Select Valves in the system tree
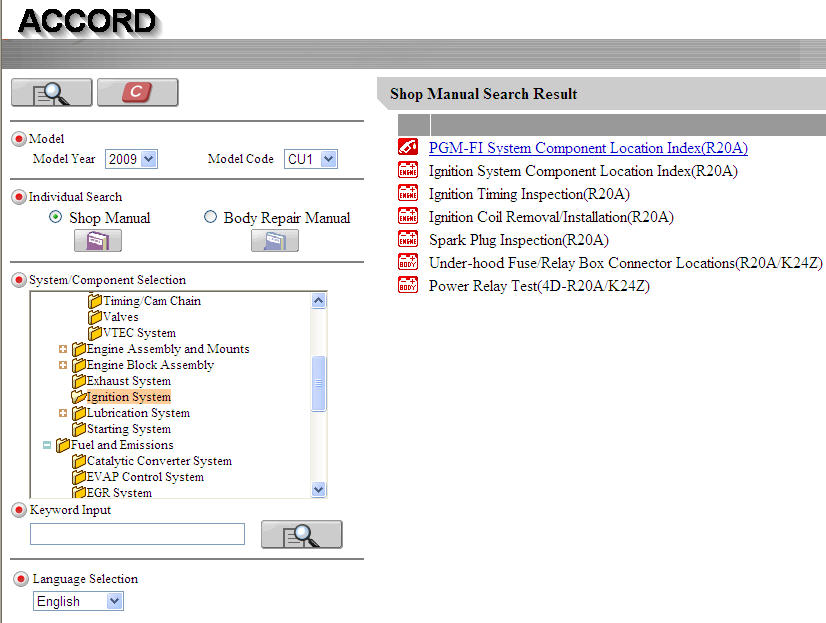Viewport: 826px width, 623px height. click(x=121, y=317)
